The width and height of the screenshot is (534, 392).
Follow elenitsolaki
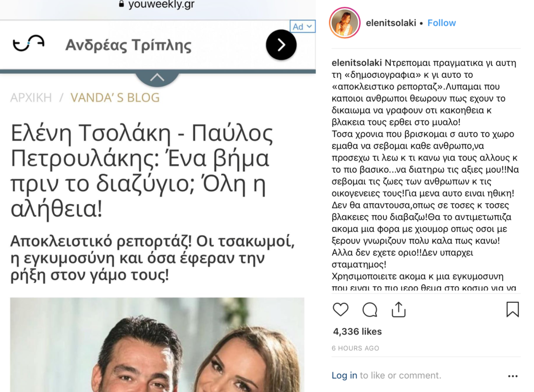(x=441, y=23)
